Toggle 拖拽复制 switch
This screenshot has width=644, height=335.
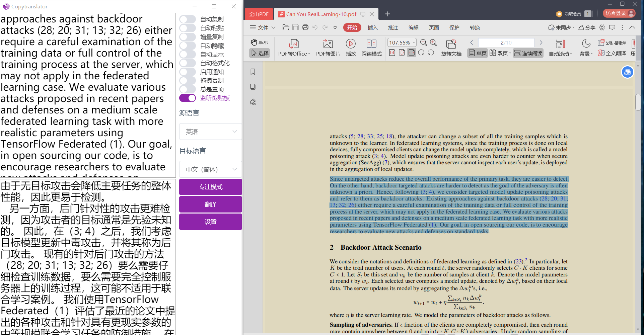click(x=188, y=80)
